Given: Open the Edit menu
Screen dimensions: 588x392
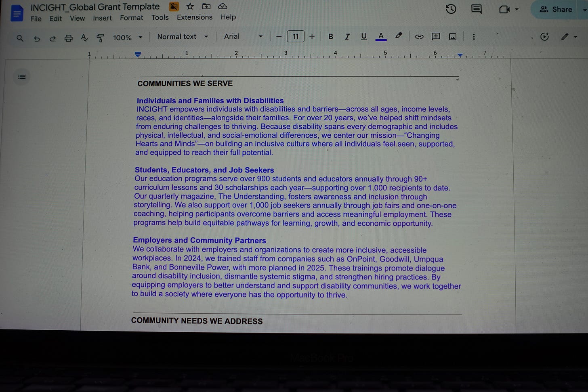Looking at the screenshot, I should 56,19.
